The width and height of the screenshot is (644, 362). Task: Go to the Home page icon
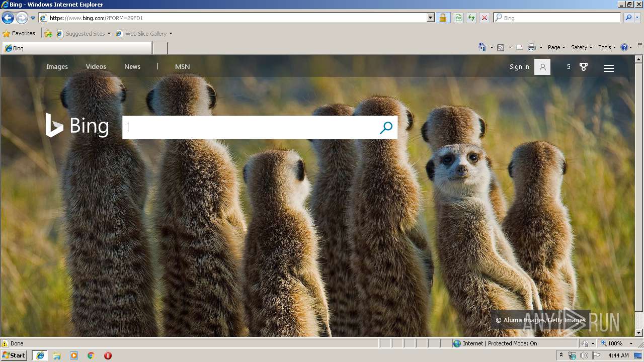[482, 47]
